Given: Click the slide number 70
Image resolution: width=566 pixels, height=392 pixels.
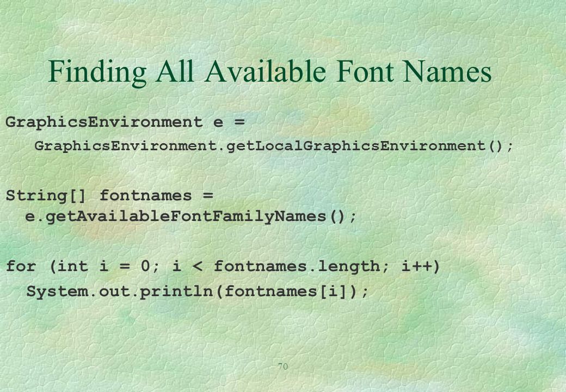Looking at the screenshot, I should pos(283,366).
